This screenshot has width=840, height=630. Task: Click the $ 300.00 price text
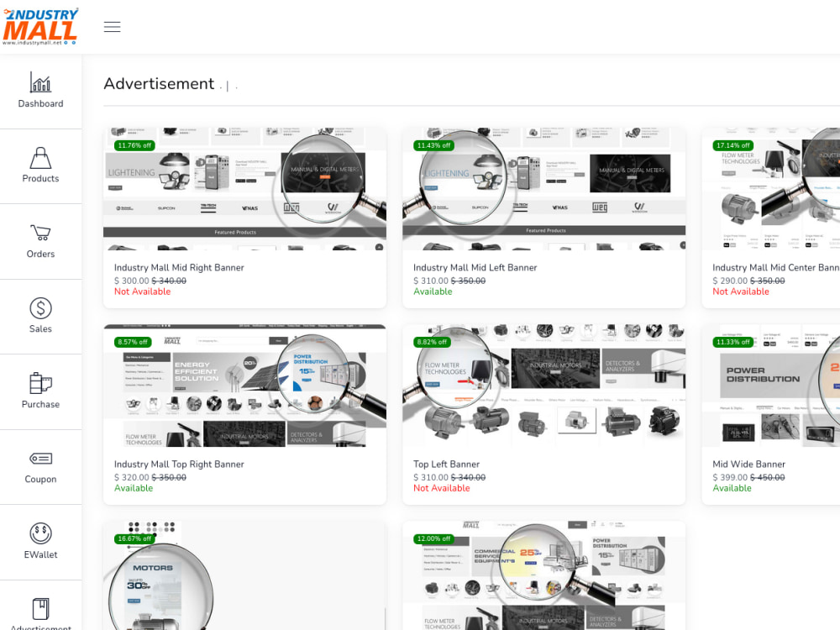tap(131, 281)
